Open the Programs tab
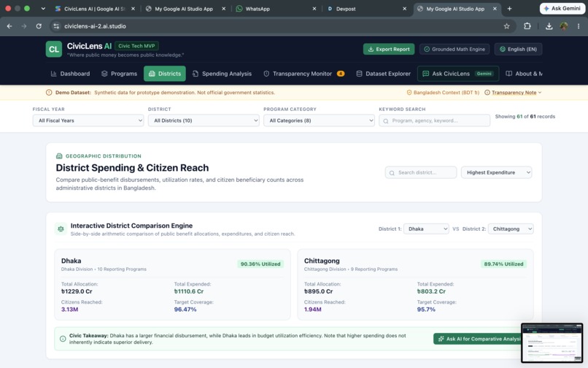Image resolution: width=588 pixels, height=368 pixels. pos(119,74)
